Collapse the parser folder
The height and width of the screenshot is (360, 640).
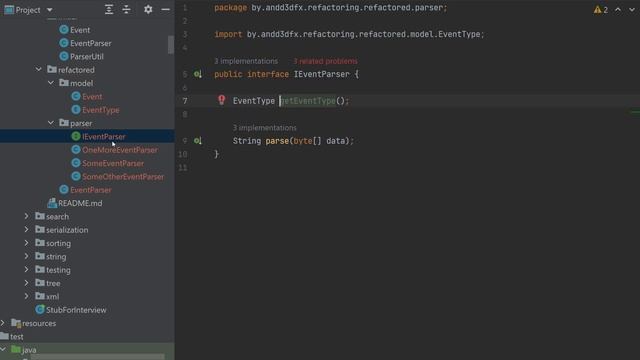pos(51,123)
